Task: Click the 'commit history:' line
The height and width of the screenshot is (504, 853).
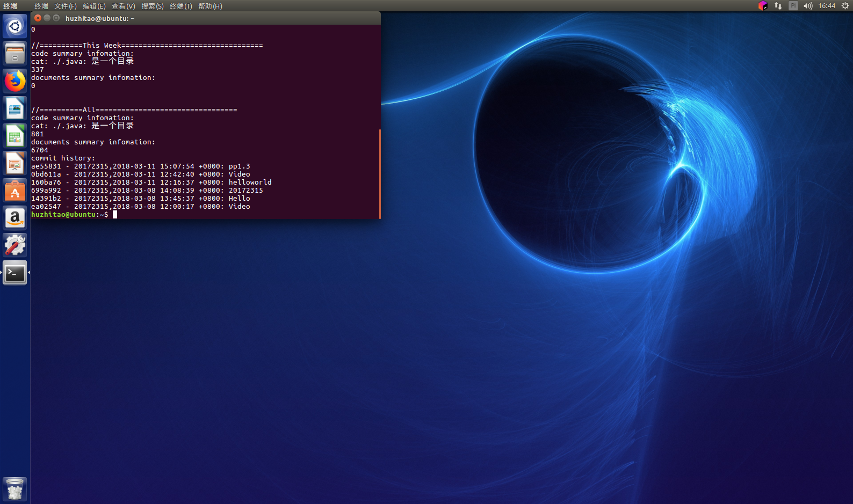Action: tap(63, 158)
